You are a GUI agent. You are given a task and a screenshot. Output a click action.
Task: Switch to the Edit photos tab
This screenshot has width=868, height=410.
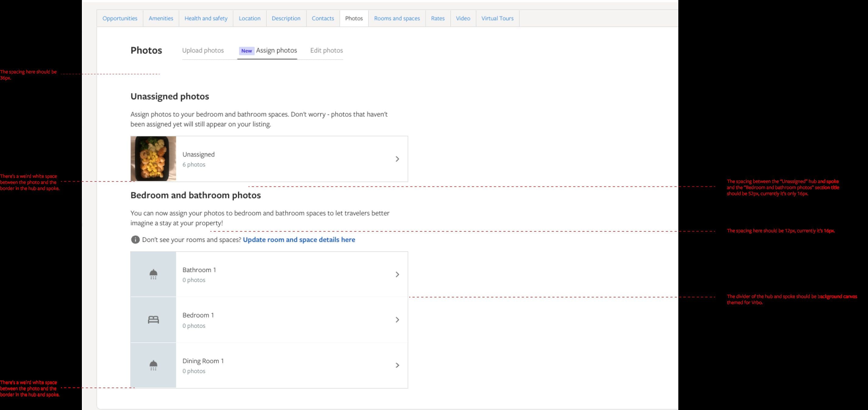[326, 51]
